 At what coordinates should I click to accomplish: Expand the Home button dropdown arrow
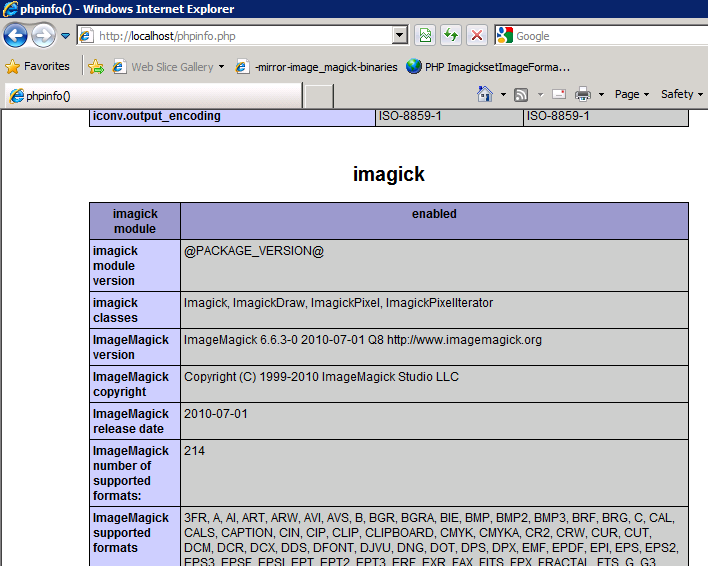[503, 94]
